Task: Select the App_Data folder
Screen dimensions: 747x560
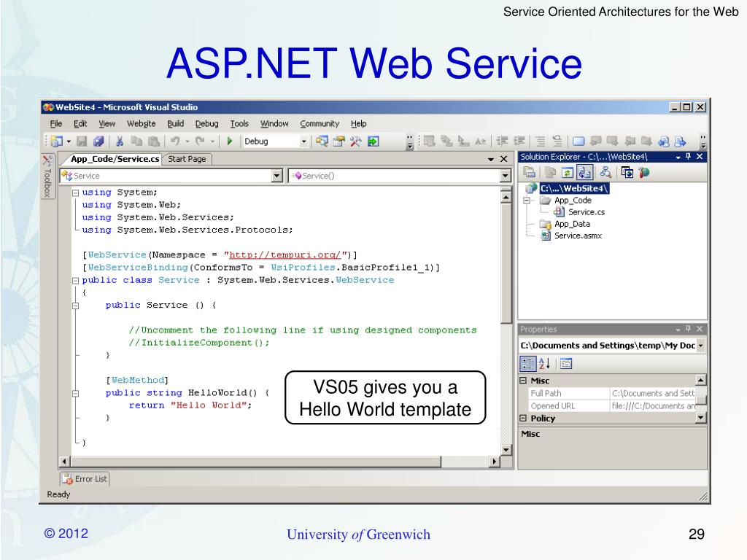Action: click(572, 224)
